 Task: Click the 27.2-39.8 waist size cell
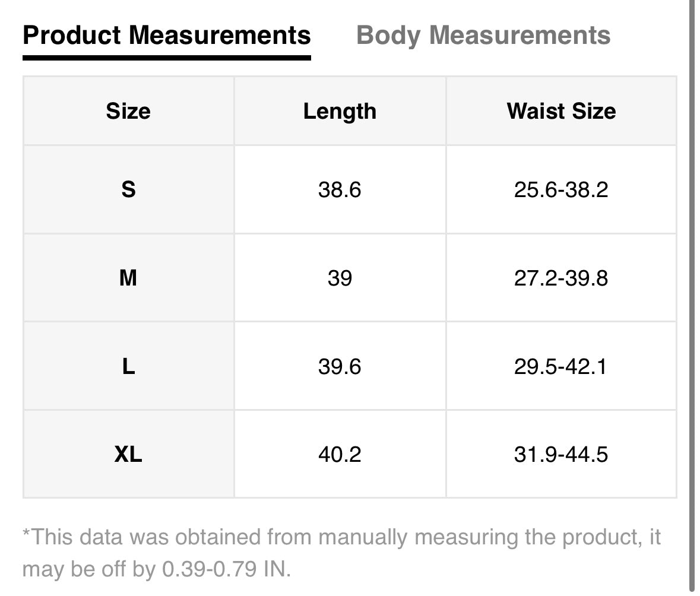(561, 278)
